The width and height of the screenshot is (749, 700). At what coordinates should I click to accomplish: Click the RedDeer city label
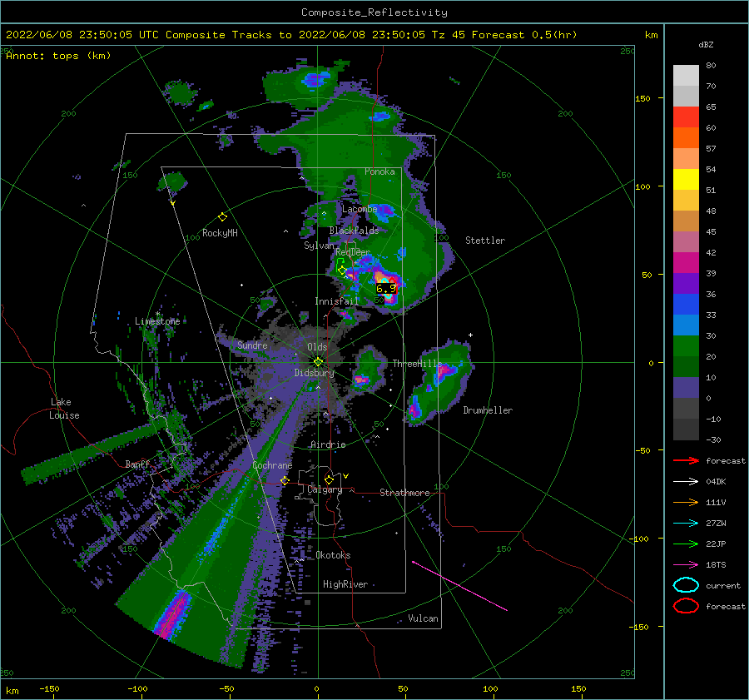[x=353, y=252]
